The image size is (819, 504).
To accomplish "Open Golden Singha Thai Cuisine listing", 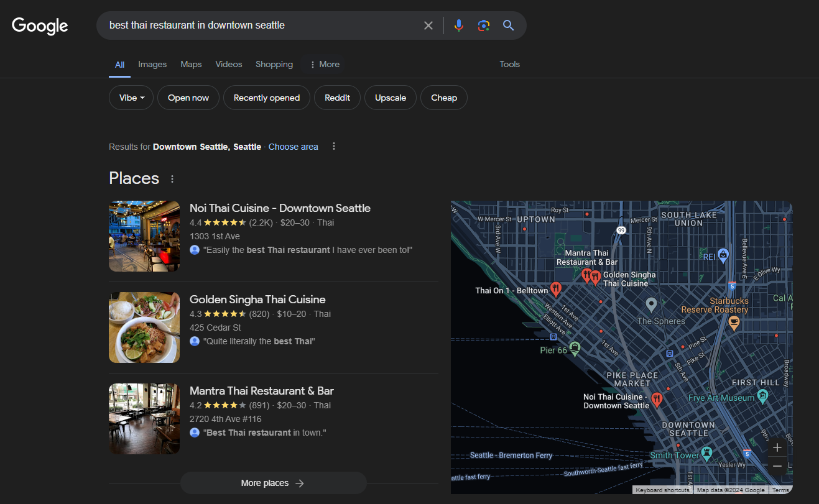I will click(x=257, y=300).
